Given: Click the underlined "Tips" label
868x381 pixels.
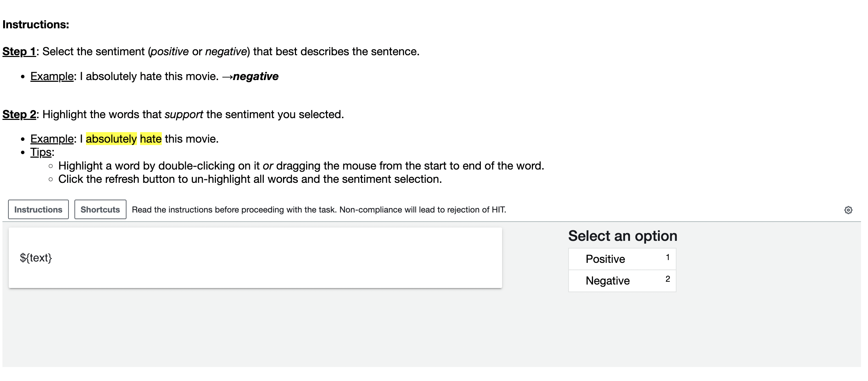Looking at the screenshot, I should (41, 152).
